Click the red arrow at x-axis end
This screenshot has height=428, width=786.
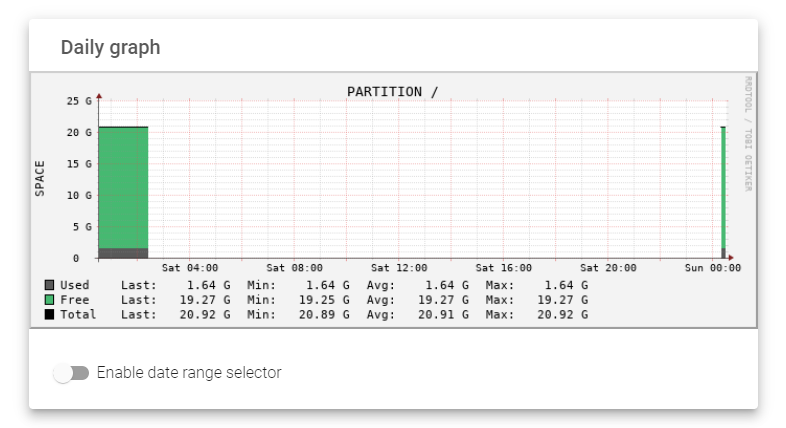pos(731,258)
